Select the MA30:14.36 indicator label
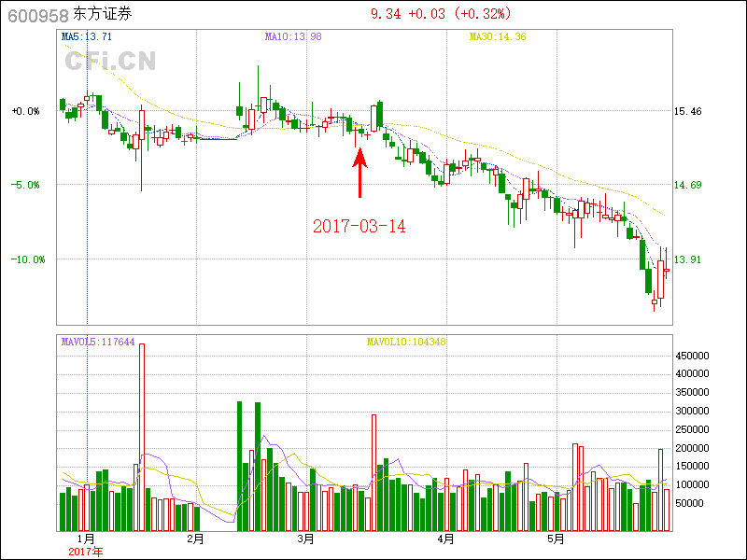The width and height of the screenshot is (747, 560). (x=498, y=36)
